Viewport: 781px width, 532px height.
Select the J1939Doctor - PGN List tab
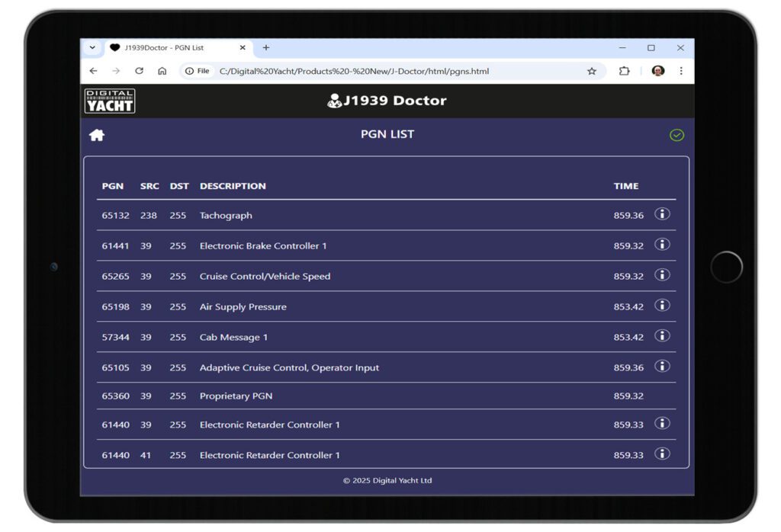point(172,47)
